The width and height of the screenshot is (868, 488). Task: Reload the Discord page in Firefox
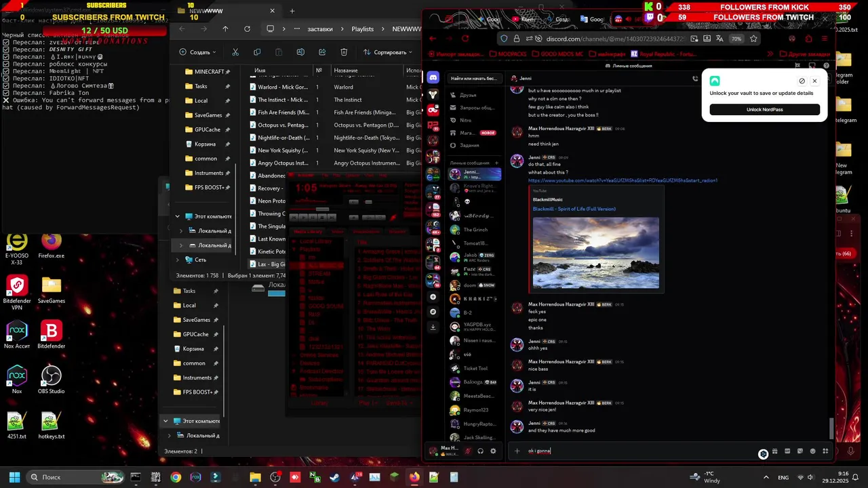pyautogui.click(x=465, y=39)
